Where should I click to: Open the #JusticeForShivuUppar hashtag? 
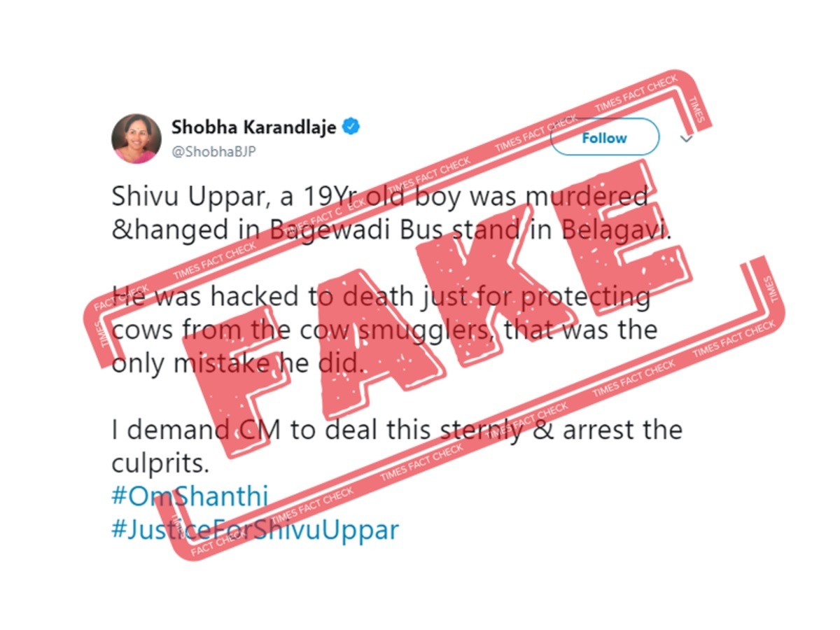pyautogui.click(x=255, y=528)
